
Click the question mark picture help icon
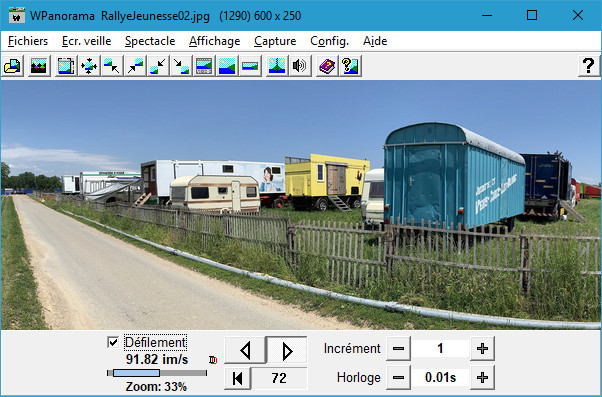[x=350, y=66]
